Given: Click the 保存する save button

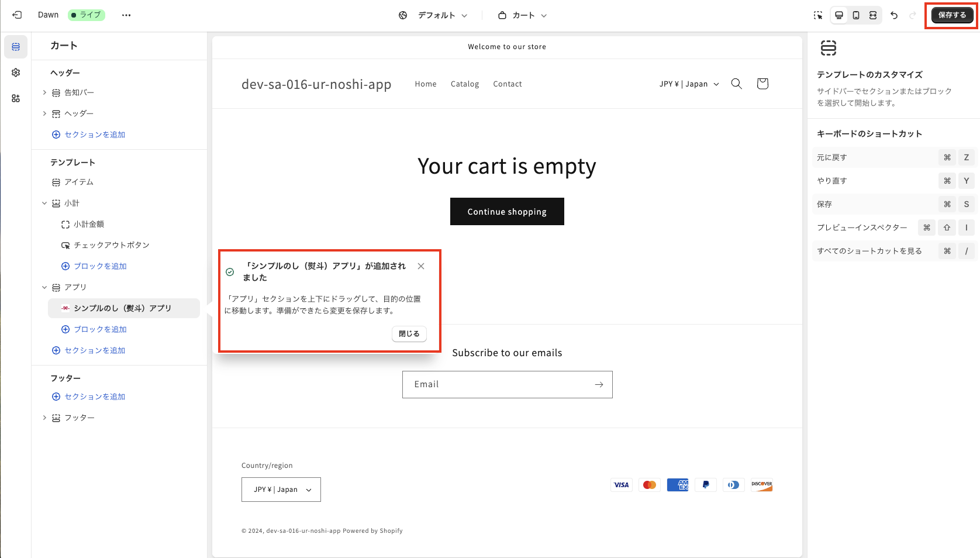Looking at the screenshot, I should click(x=952, y=15).
